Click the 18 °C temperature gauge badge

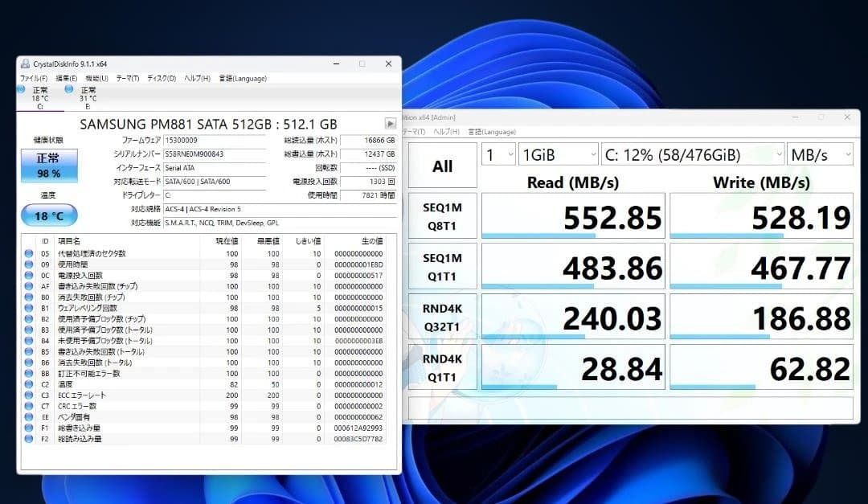(x=47, y=215)
